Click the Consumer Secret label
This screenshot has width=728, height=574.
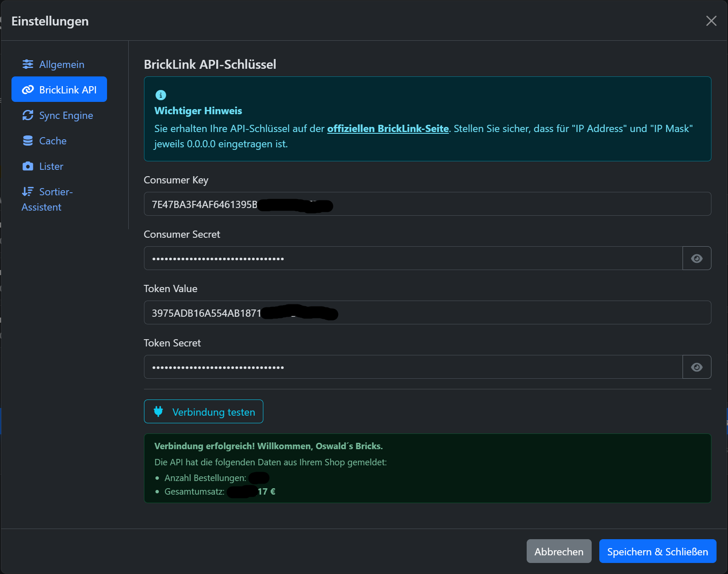click(182, 234)
